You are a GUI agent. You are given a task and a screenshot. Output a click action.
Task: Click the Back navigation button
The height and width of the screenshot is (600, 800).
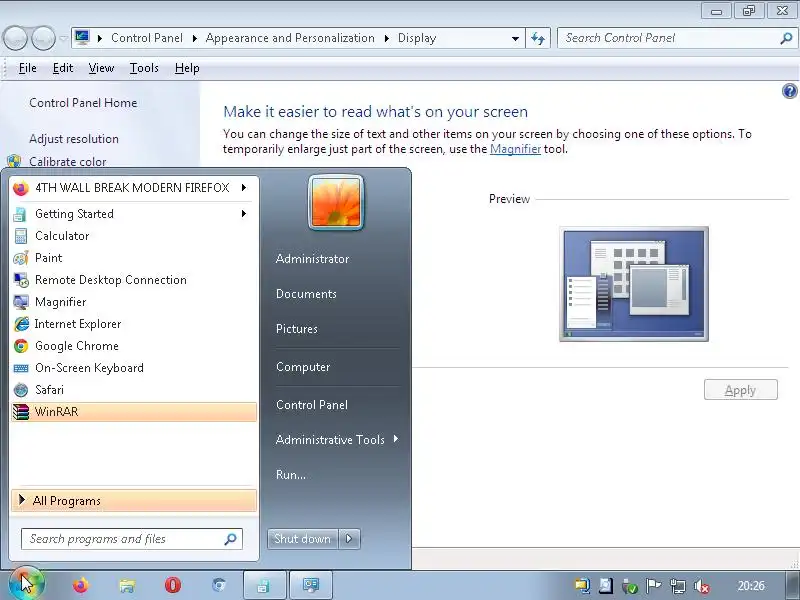click(x=16, y=38)
